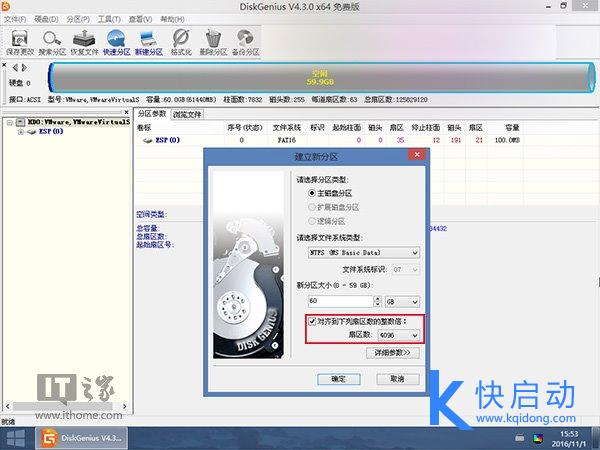Select the 格式化 (Format) toolbar icon
The height and width of the screenshot is (450, 600).
pyautogui.click(x=181, y=42)
